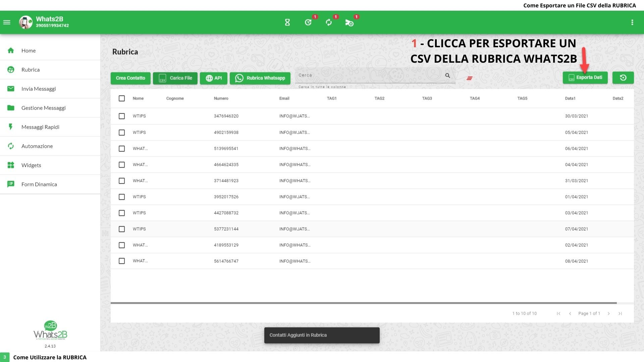The height and width of the screenshot is (362, 644).
Task: Select the row with number 3714481923
Action: [122, 181]
